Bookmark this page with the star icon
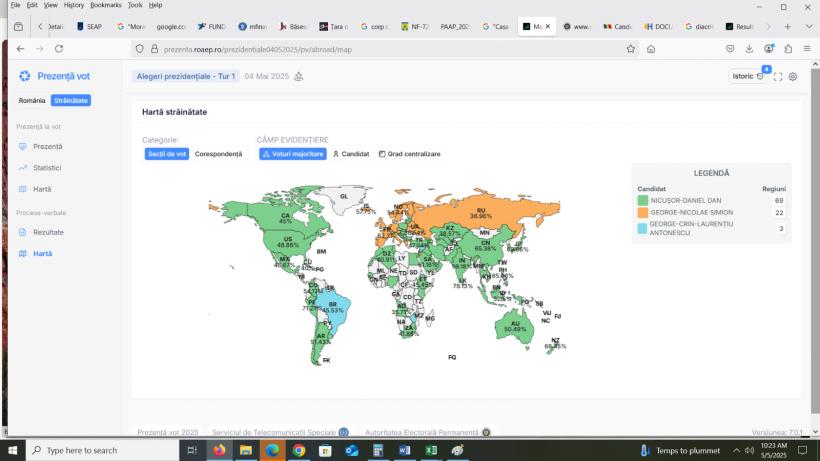Viewport: 820px width, 461px height. [x=631, y=49]
